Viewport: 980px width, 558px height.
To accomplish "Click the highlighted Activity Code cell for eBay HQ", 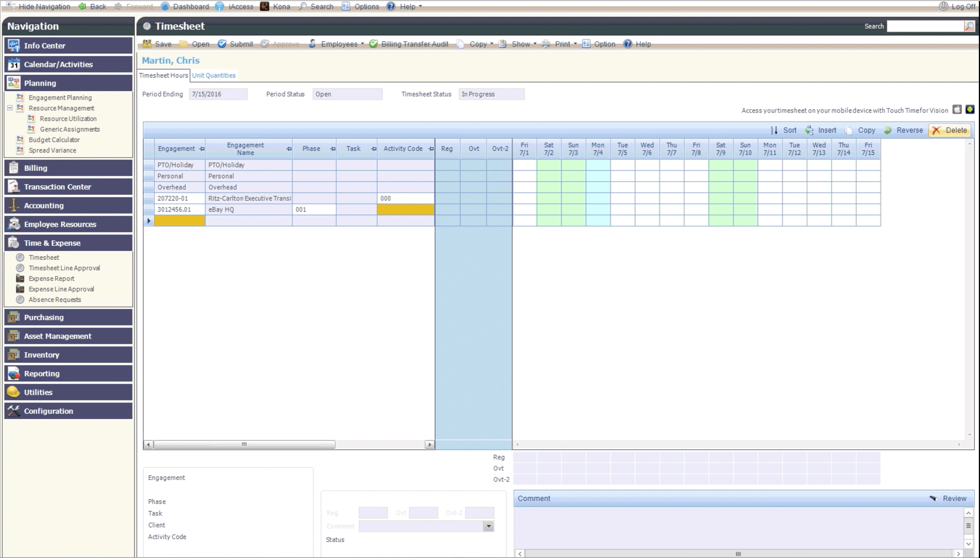I will click(406, 210).
